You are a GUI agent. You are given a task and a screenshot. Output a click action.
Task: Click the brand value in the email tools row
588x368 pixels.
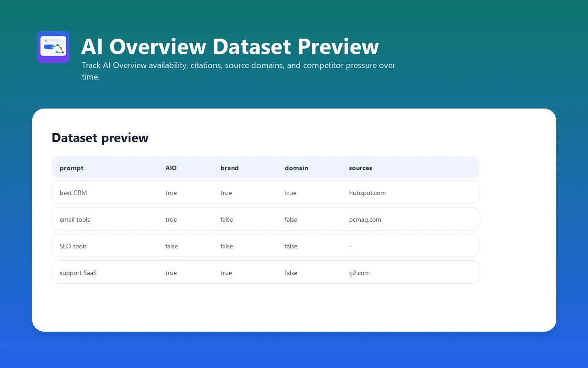click(x=227, y=219)
